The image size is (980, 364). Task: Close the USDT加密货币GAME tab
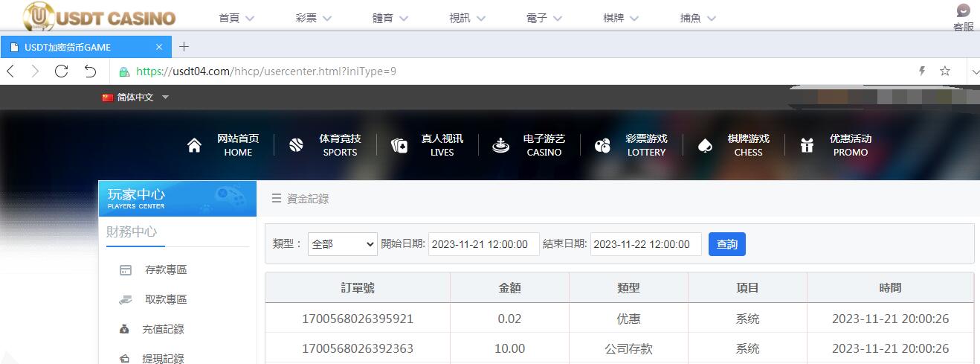pyautogui.click(x=159, y=47)
